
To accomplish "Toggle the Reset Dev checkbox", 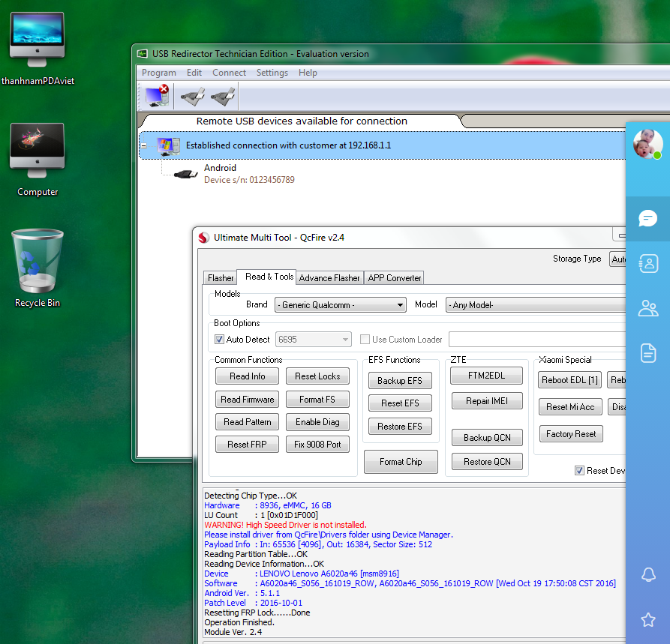I will (x=579, y=470).
